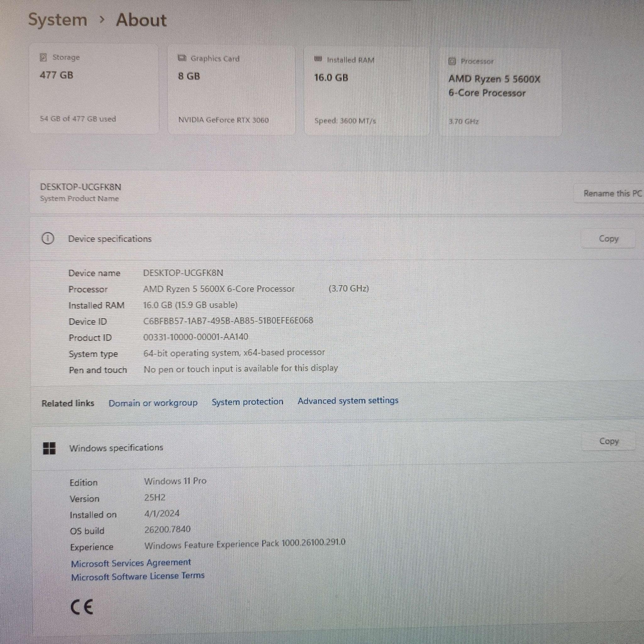Select the Processor value in Device specifications
Image resolution: width=644 pixels, height=644 pixels.
(x=219, y=289)
